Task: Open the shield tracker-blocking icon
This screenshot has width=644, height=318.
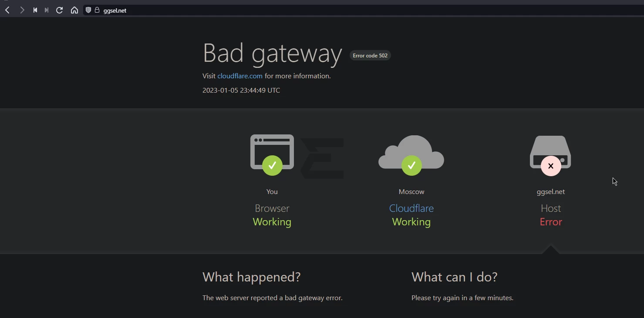Action: [x=88, y=10]
